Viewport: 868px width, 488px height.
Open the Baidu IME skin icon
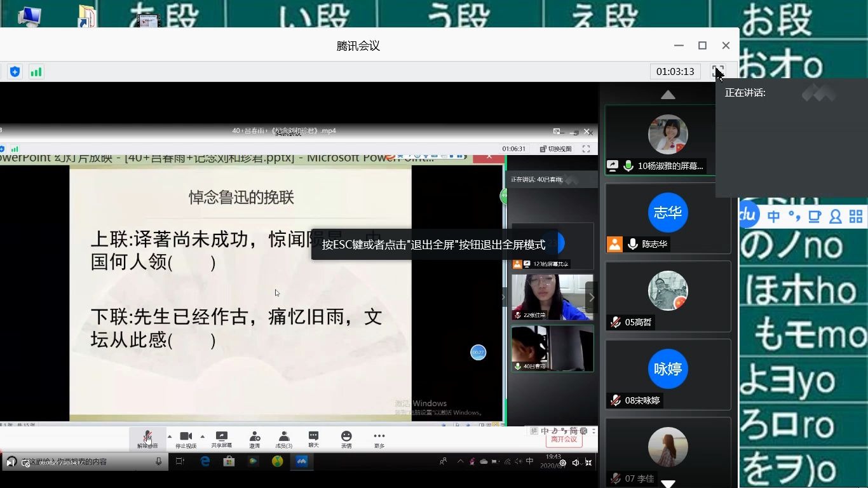click(815, 217)
